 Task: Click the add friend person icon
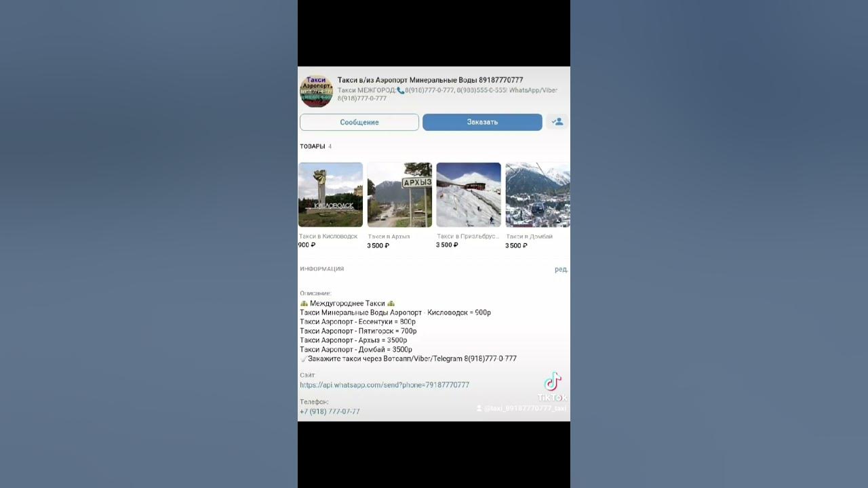point(557,122)
